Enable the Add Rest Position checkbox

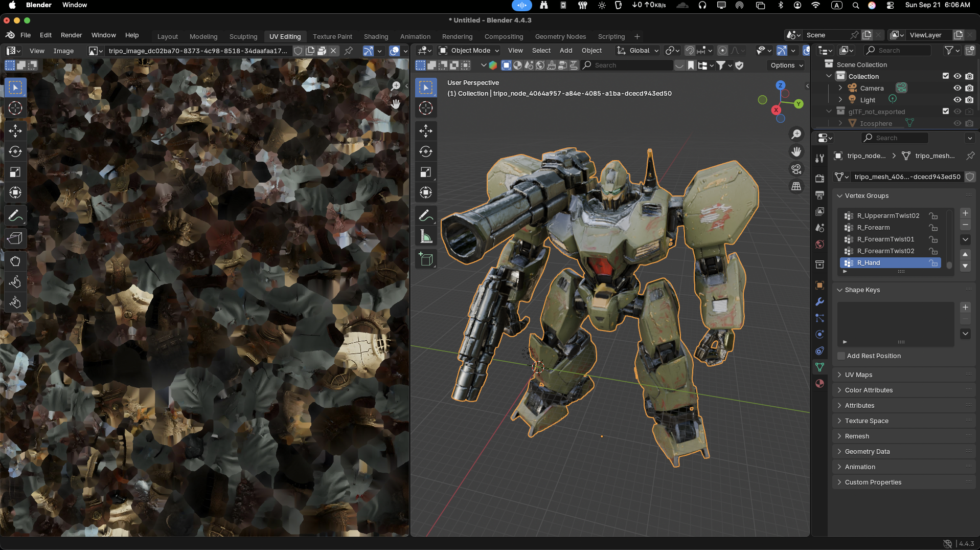(841, 356)
